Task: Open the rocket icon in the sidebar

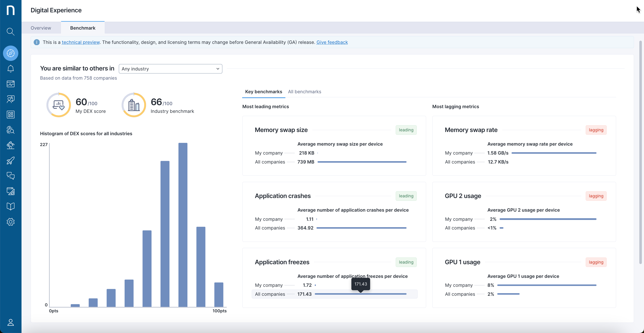Action: [10, 161]
